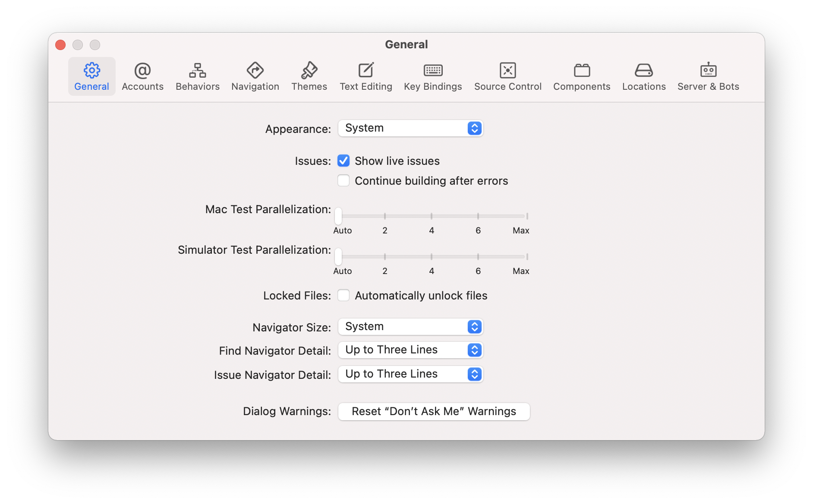813x504 pixels.
Task: Enable Automatically unlock files checkbox
Action: click(x=343, y=295)
